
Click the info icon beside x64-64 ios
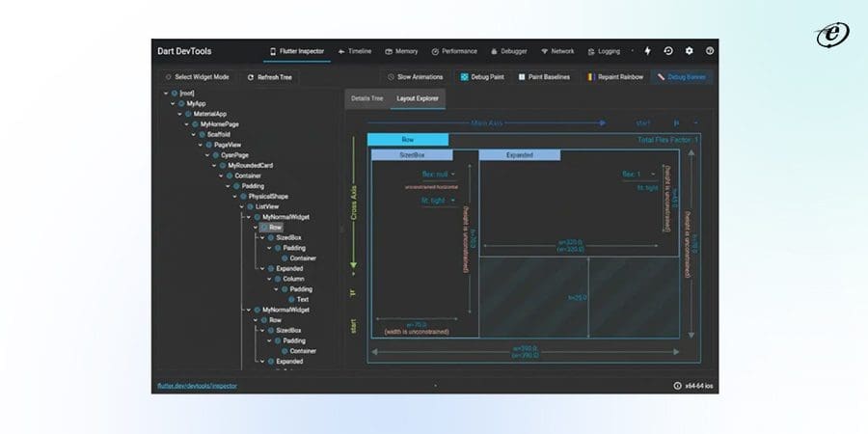click(x=678, y=386)
